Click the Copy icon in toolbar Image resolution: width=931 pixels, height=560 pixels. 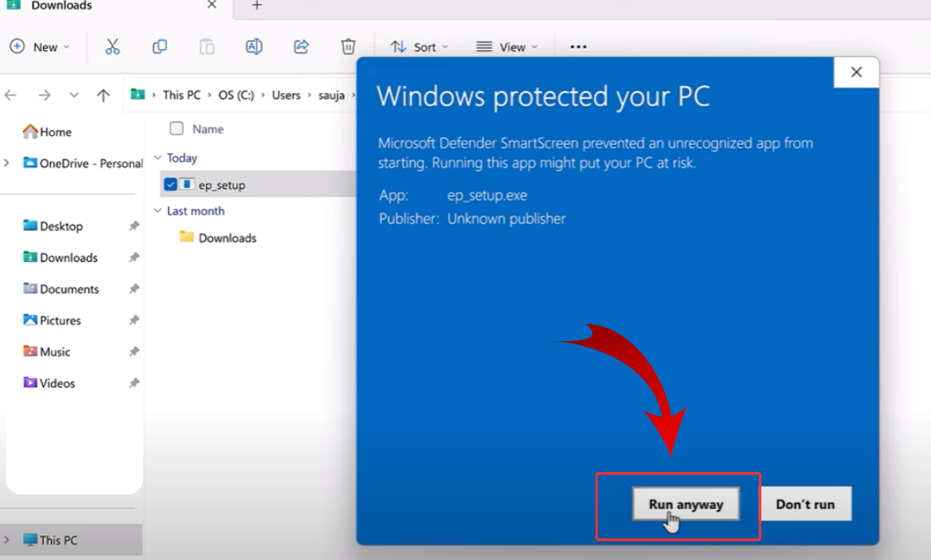pyautogui.click(x=159, y=47)
